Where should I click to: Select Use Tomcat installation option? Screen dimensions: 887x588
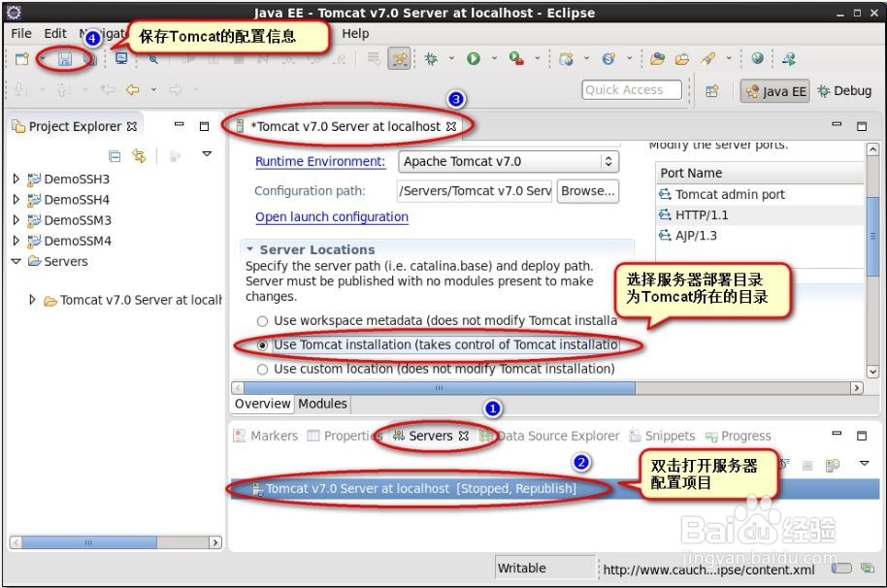[x=262, y=344]
